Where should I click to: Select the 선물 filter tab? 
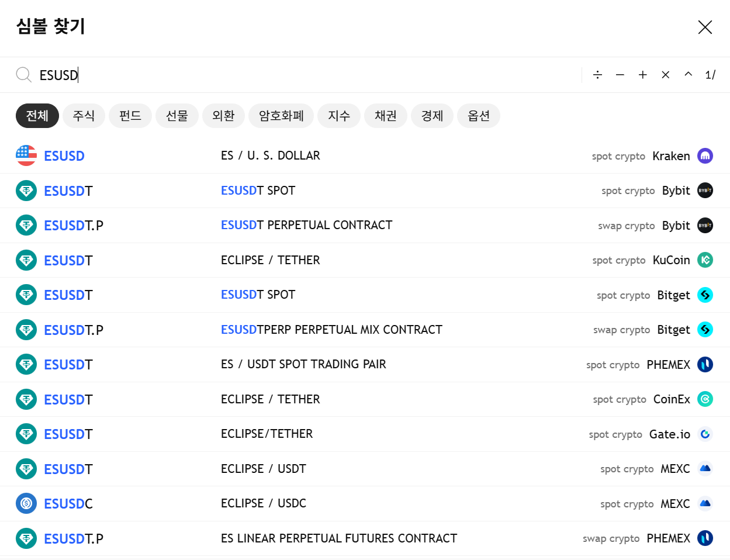[x=177, y=116]
